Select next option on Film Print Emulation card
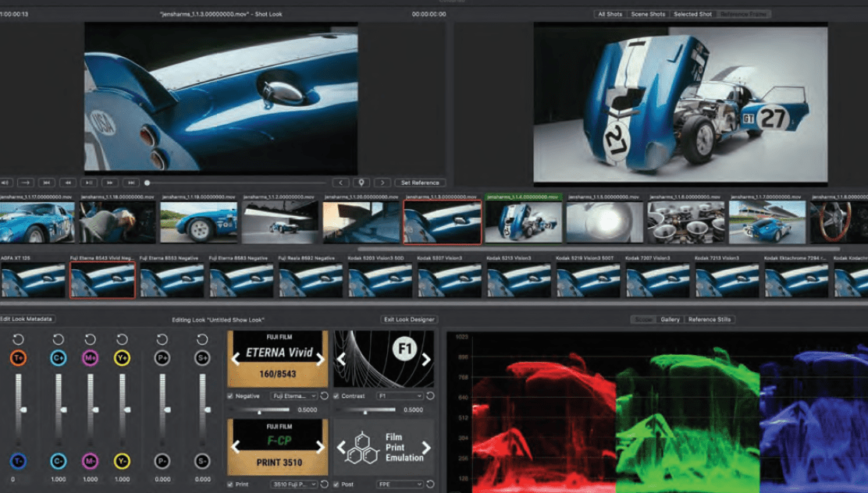Viewport: 868px width, 493px height. click(425, 447)
